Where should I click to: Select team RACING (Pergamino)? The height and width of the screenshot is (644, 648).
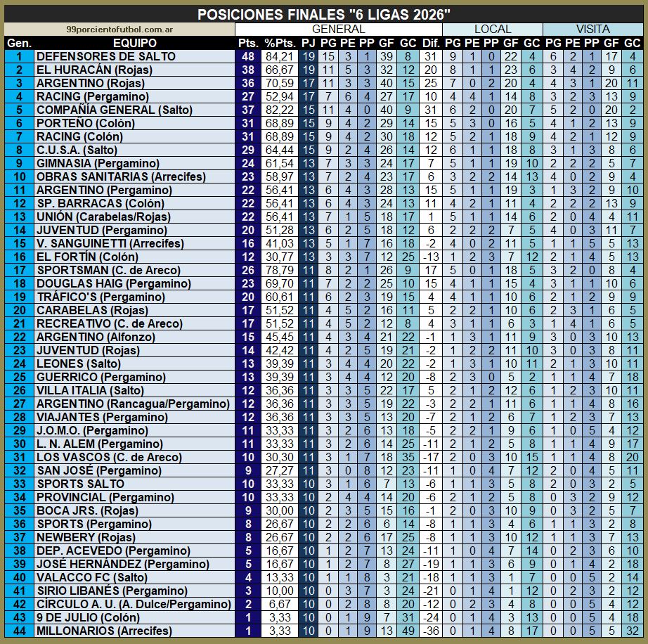(x=93, y=96)
